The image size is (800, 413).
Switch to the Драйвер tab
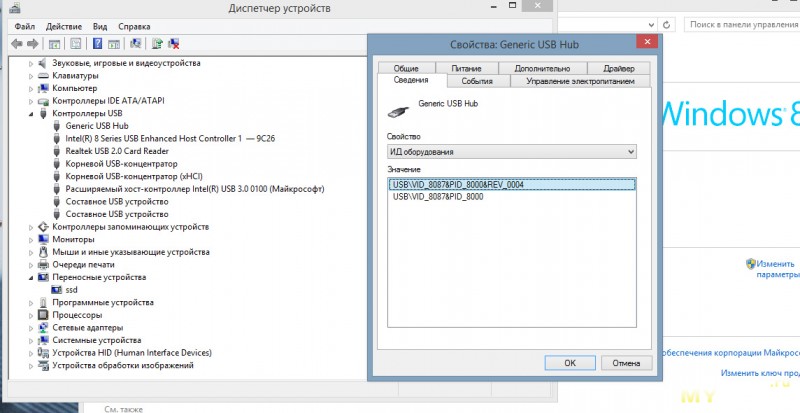tap(619, 68)
